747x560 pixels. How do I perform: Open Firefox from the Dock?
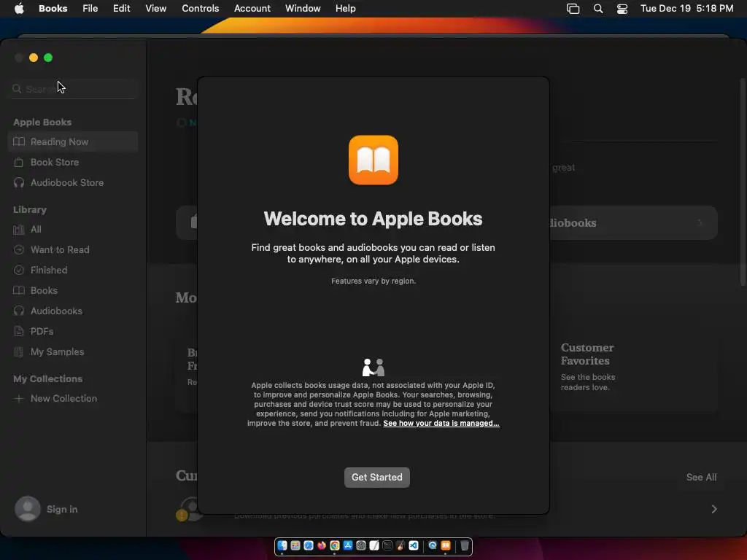tap(322, 545)
